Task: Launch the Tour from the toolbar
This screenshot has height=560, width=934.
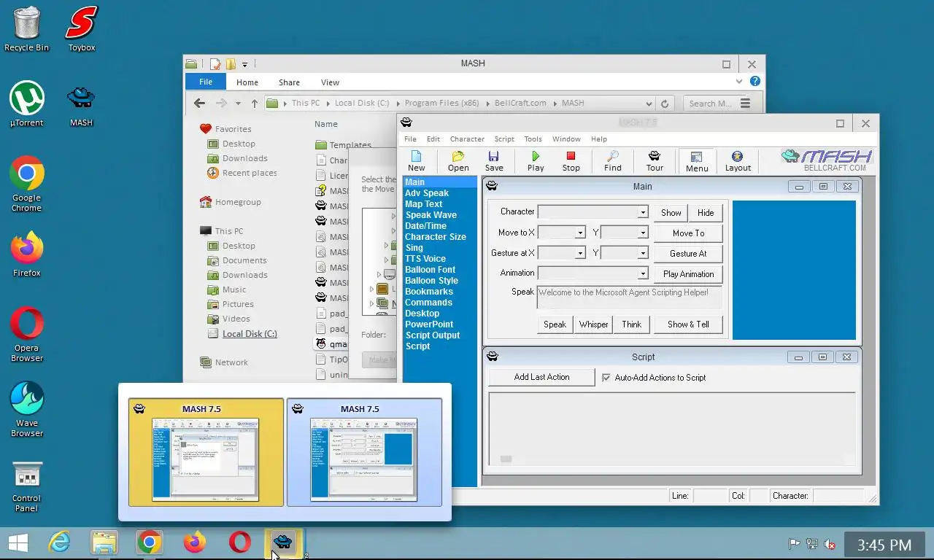Action: tap(655, 161)
